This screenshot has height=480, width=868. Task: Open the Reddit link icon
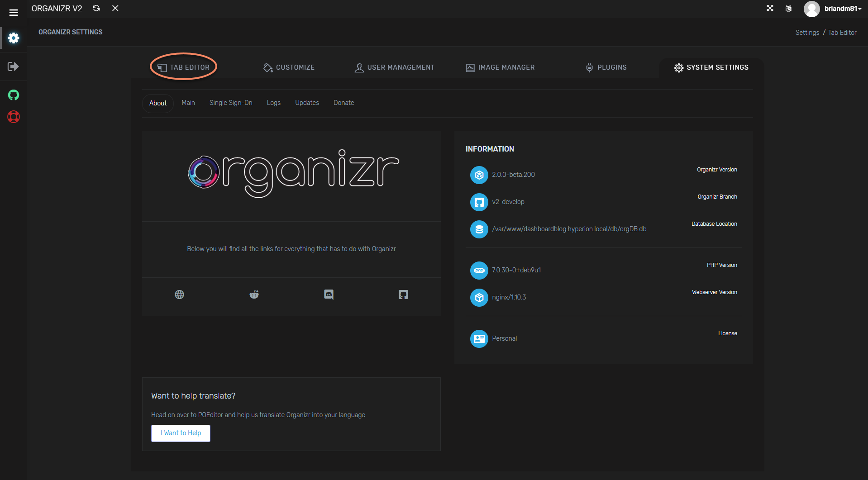254,295
